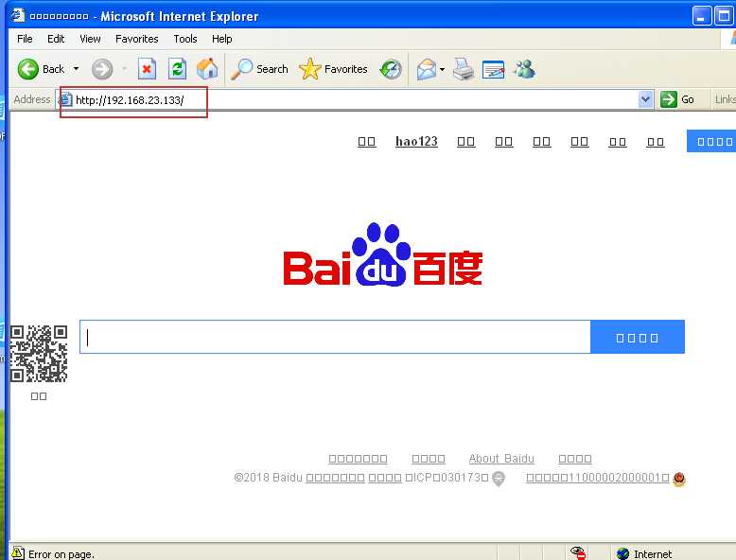Screen dimensions: 736x560
Task: Open the Tools menu
Action: point(184,39)
